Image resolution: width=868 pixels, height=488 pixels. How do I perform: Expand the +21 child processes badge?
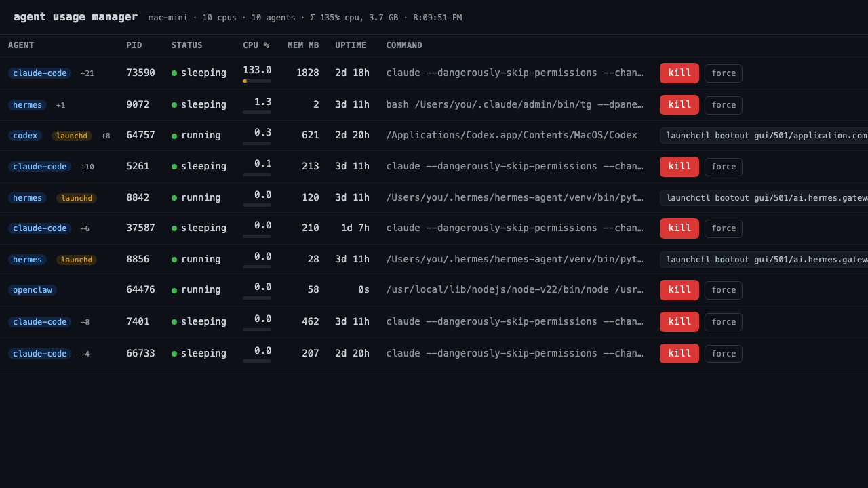click(87, 73)
